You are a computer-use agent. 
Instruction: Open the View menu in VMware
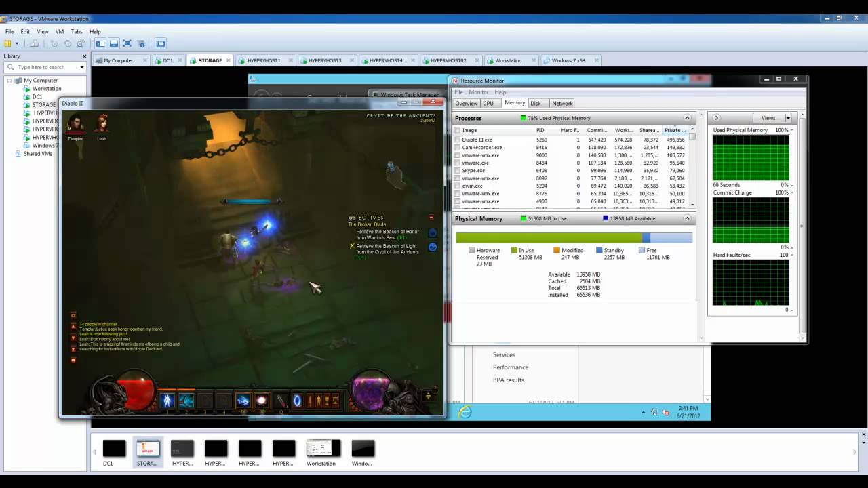[43, 31]
